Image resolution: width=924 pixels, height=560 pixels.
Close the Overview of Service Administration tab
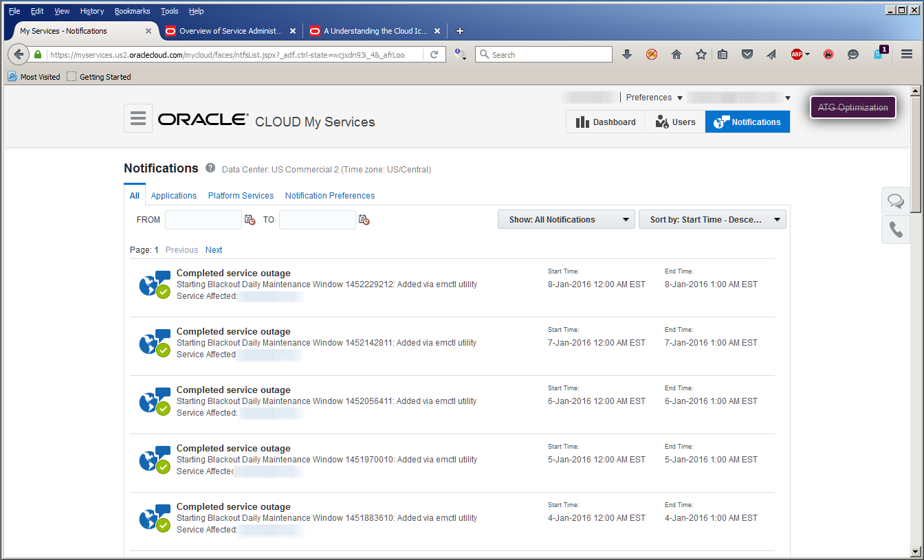293,31
